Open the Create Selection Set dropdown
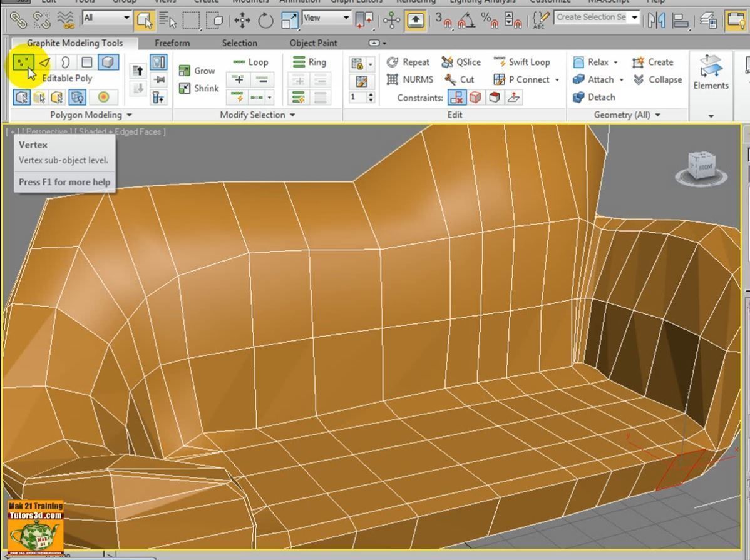This screenshot has width=750, height=560. pos(635,18)
